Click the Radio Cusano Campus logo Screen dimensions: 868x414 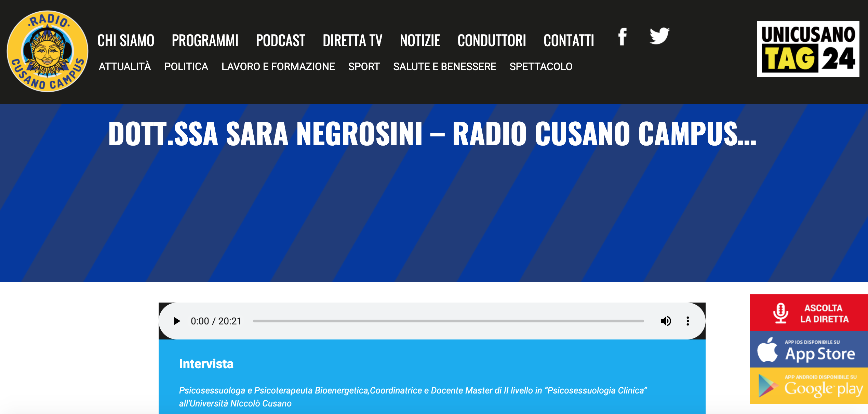click(48, 51)
